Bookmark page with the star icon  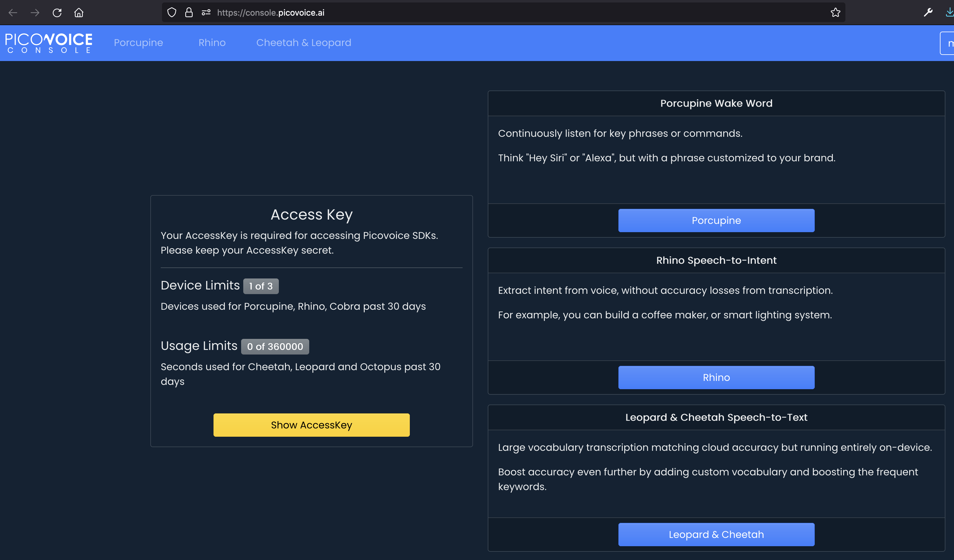(835, 13)
